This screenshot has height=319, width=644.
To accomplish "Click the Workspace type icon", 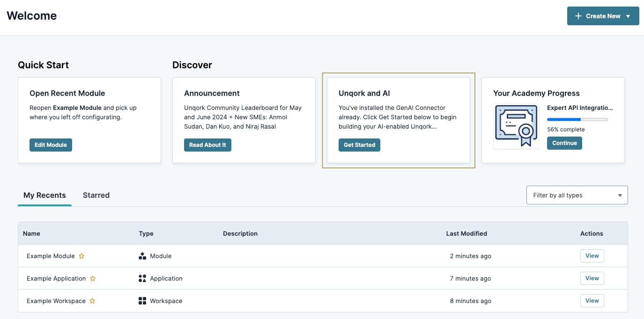I will pyautogui.click(x=142, y=301).
